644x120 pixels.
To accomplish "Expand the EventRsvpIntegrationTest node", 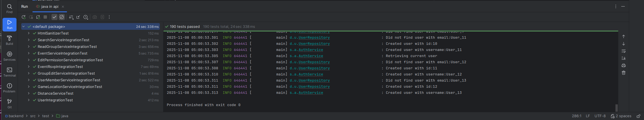I will 28,67.
